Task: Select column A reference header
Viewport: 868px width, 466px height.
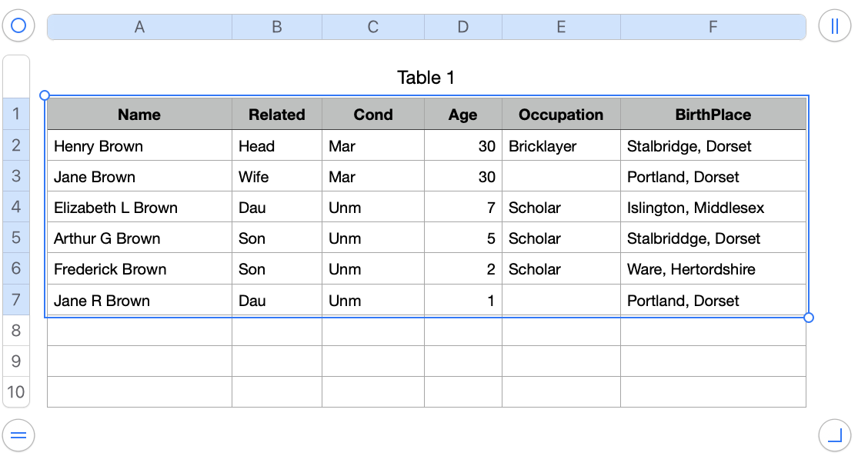Action: pyautogui.click(x=139, y=26)
